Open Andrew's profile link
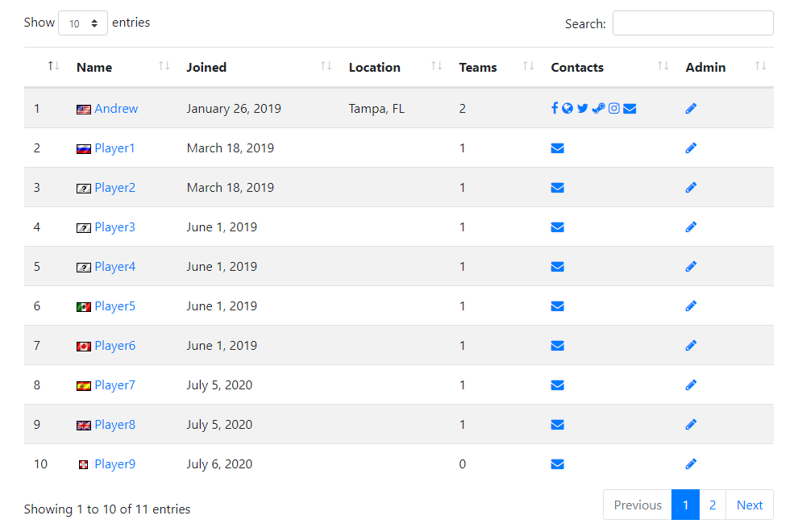798x532 pixels. click(116, 109)
